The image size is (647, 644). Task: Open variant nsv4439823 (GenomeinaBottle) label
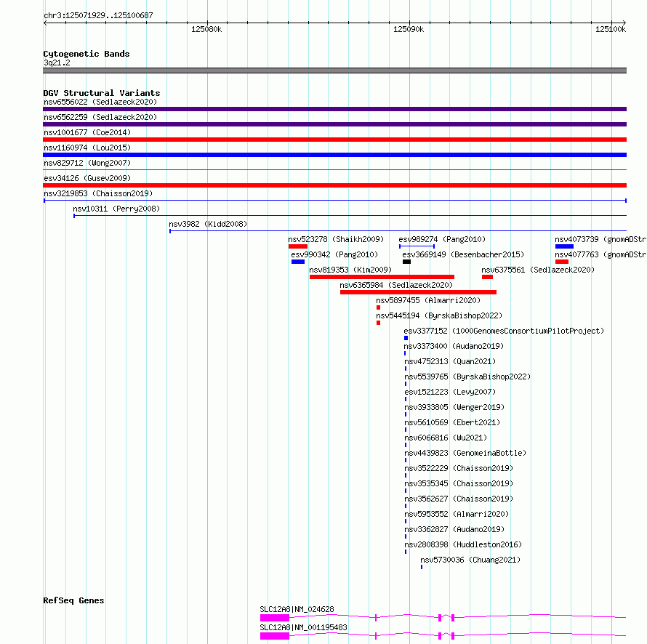465,453
